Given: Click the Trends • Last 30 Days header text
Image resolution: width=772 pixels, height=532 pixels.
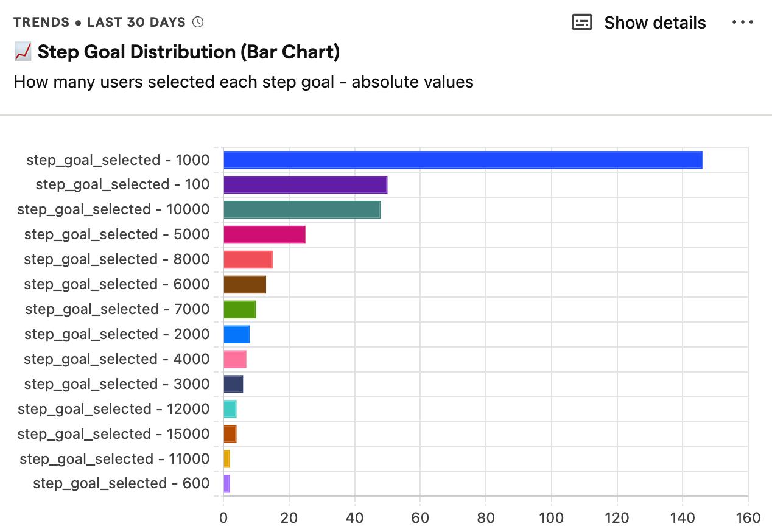Looking at the screenshot, I should tap(99, 23).
